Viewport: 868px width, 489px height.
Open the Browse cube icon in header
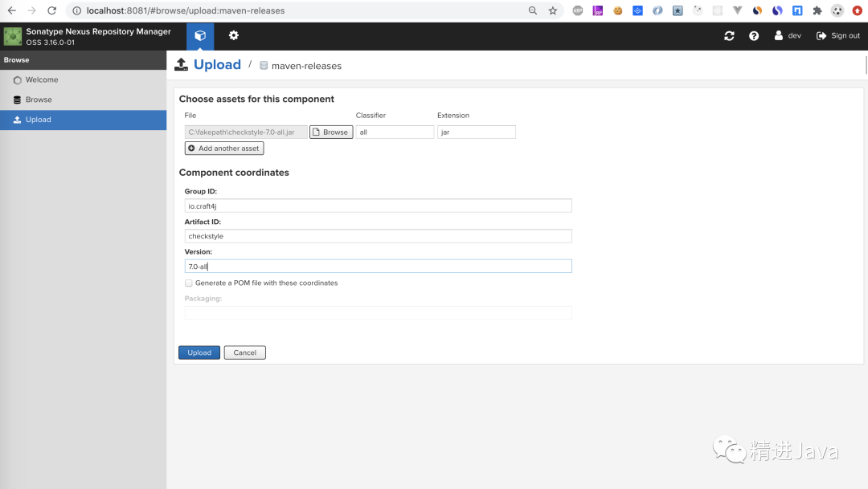200,35
